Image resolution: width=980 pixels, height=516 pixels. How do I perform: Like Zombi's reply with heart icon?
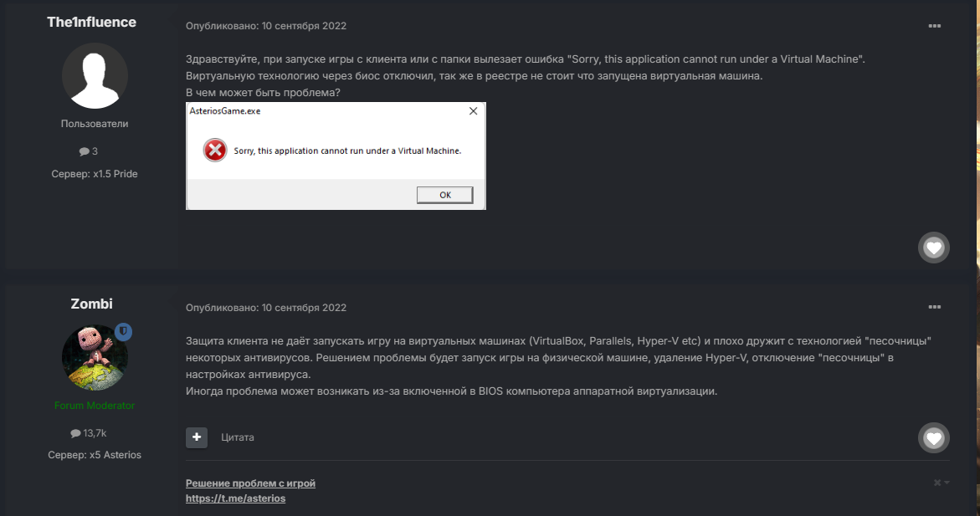coord(934,438)
